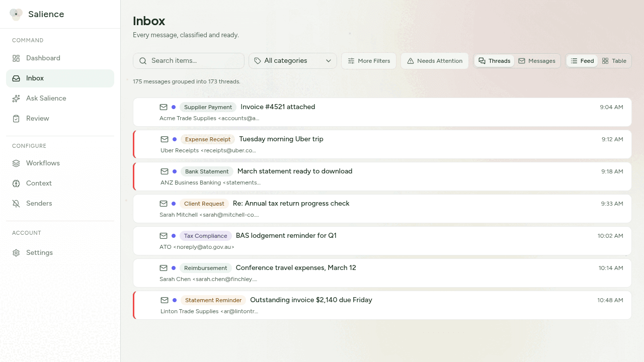Screen dimensions: 644x362
Task: Expand More Filters options
Action: click(x=369, y=61)
